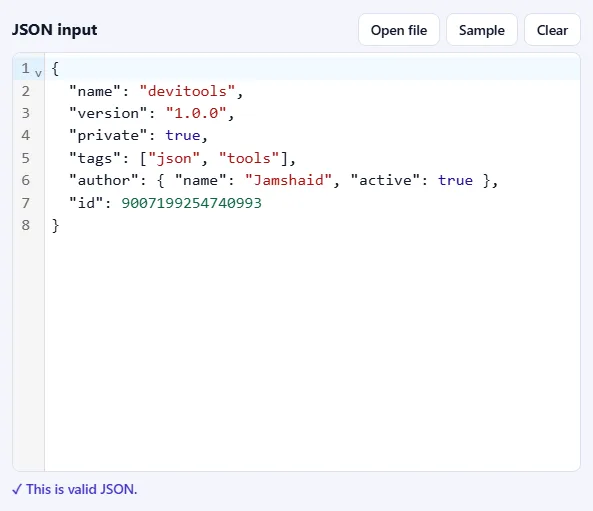This screenshot has width=593, height=511.
Task: Open a JSON file with Open file button
Action: (x=399, y=30)
